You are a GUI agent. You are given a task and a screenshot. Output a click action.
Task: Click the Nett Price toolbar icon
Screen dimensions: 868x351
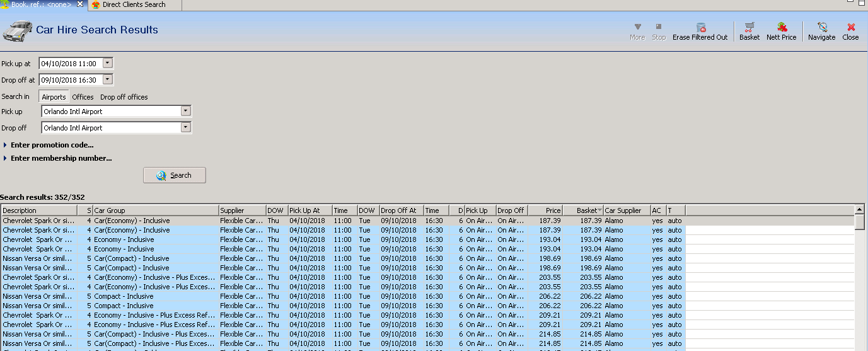click(782, 32)
